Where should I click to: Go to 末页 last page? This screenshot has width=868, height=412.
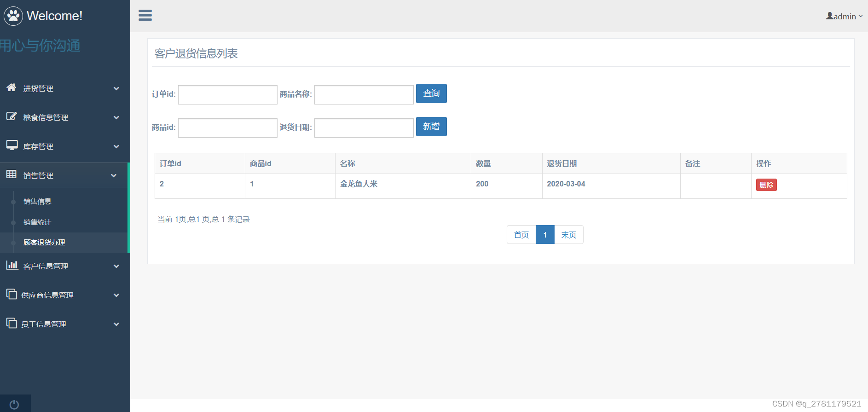(569, 235)
